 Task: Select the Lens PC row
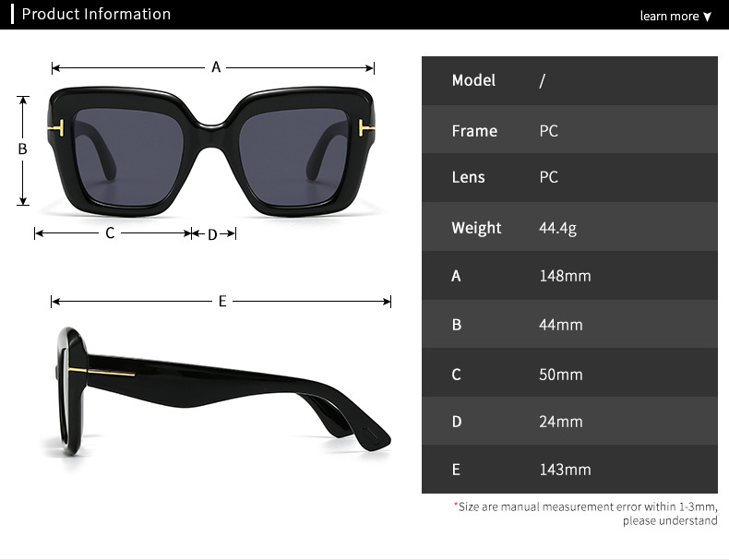[x=569, y=177]
